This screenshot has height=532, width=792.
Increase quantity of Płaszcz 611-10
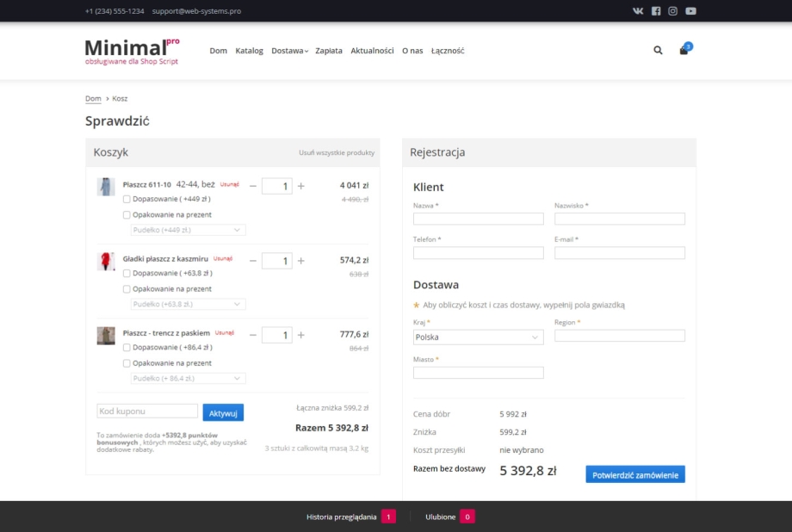[300, 186]
